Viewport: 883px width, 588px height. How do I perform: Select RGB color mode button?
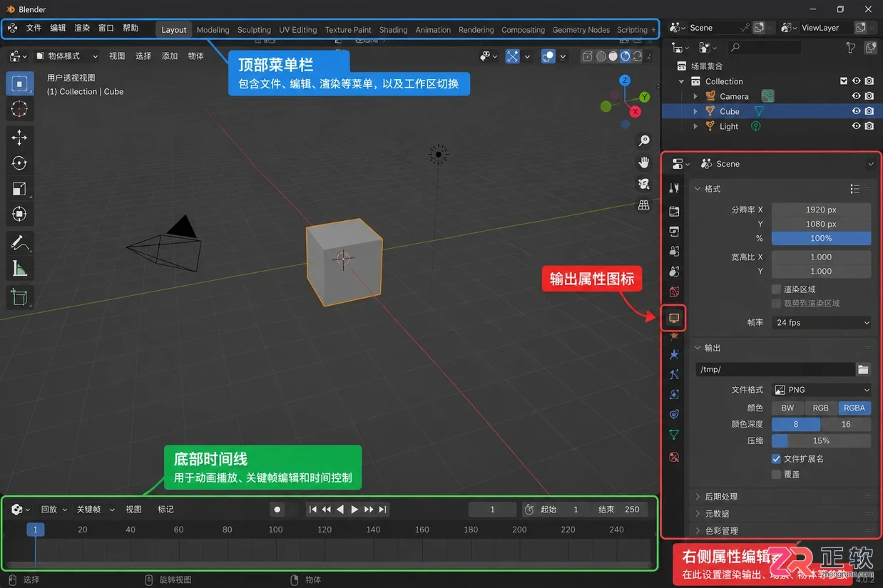pyautogui.click(x=821, y=408)
